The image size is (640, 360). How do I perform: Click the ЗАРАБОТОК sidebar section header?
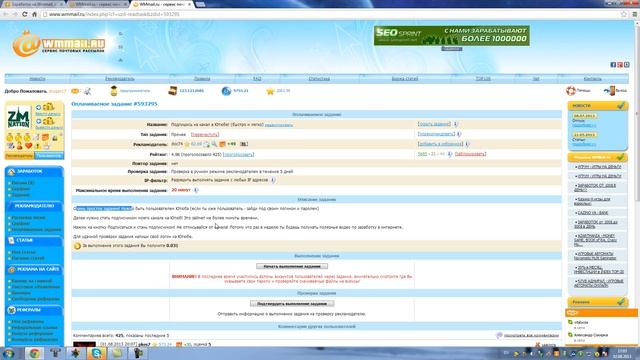(34, 171)
